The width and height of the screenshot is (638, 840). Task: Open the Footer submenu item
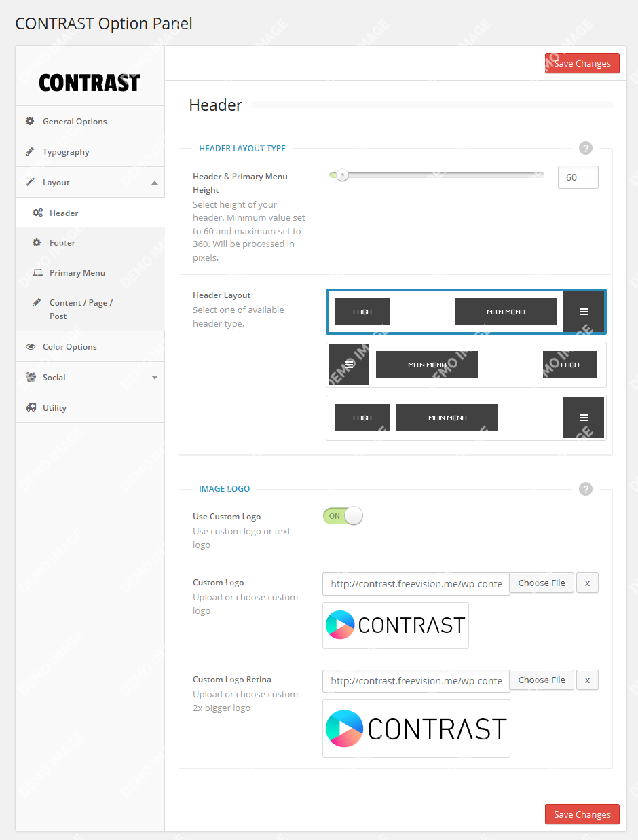click(x=62, y=243)
